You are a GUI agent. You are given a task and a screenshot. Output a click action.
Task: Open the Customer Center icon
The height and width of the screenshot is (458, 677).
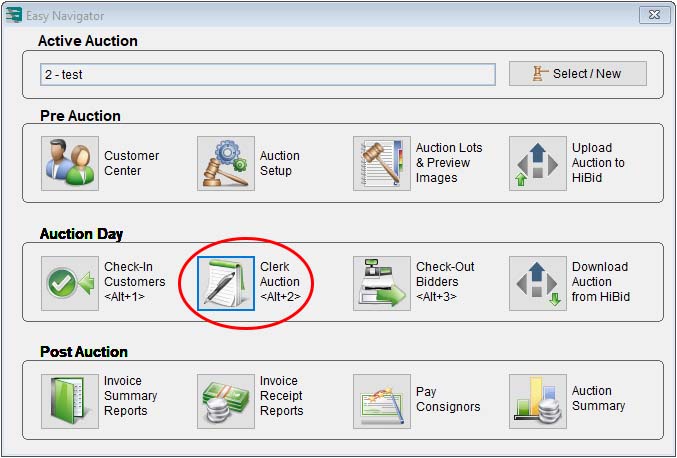pos(70,164)
